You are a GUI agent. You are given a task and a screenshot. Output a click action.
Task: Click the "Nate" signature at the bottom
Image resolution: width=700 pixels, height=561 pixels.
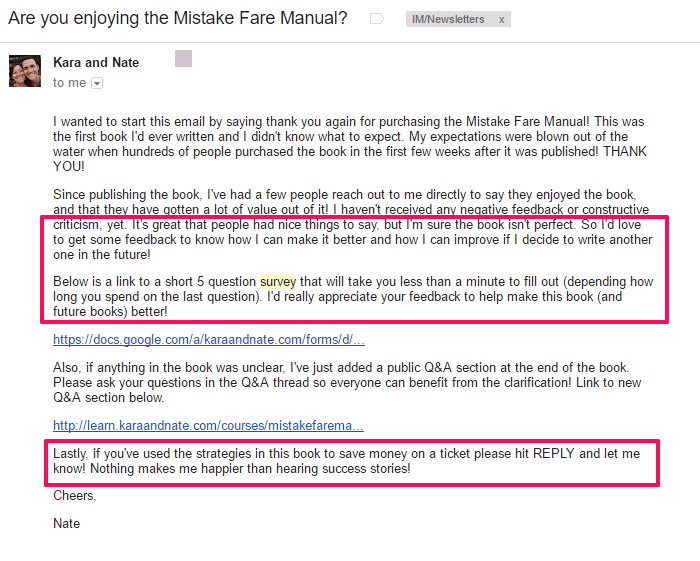point(66,523)
